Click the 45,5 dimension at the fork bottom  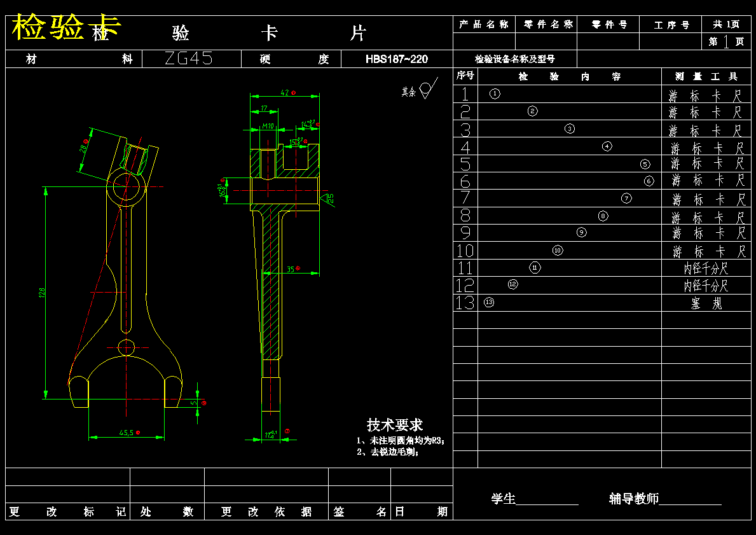click(127, 433)
